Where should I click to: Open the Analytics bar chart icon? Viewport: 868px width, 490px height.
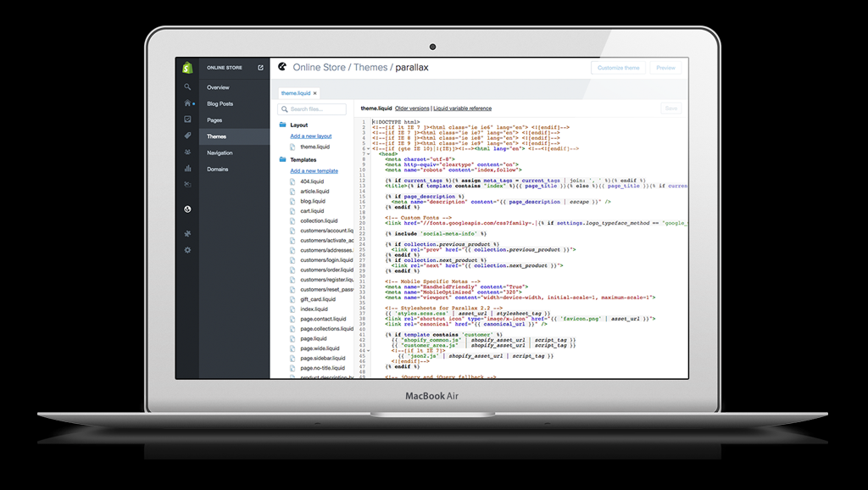point(187,169)
